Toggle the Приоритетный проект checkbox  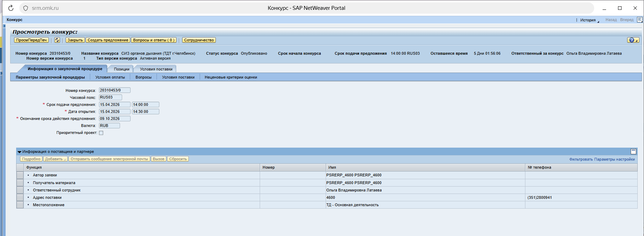[101, 133]
